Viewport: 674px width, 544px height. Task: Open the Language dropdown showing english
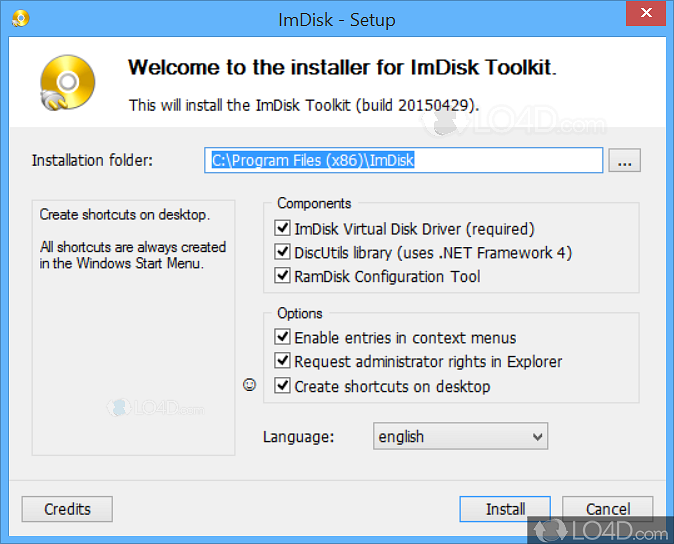coord(460,437)
